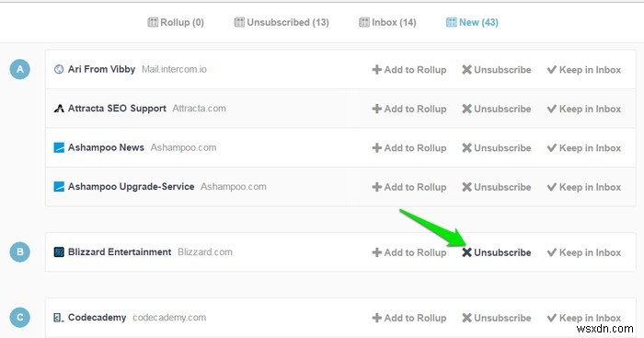Click the letter B section badge
This screenshot has width=644, height=338.
tap(19, 251)
